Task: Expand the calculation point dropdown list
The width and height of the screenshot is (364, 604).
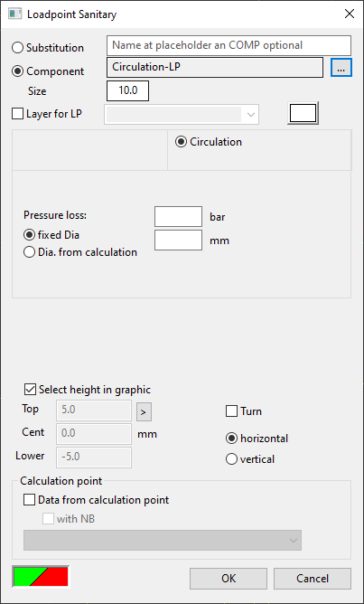Action: click(163, 540)
